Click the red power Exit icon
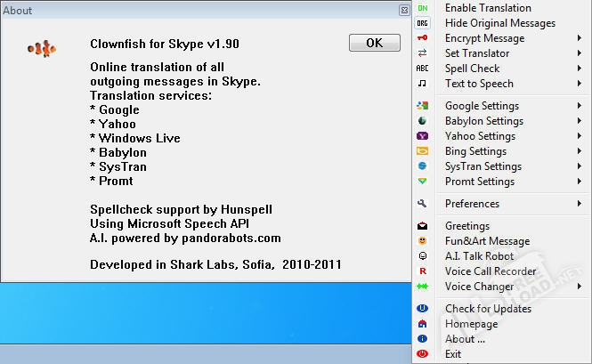The image size is (592, 364). click(423, 354)
